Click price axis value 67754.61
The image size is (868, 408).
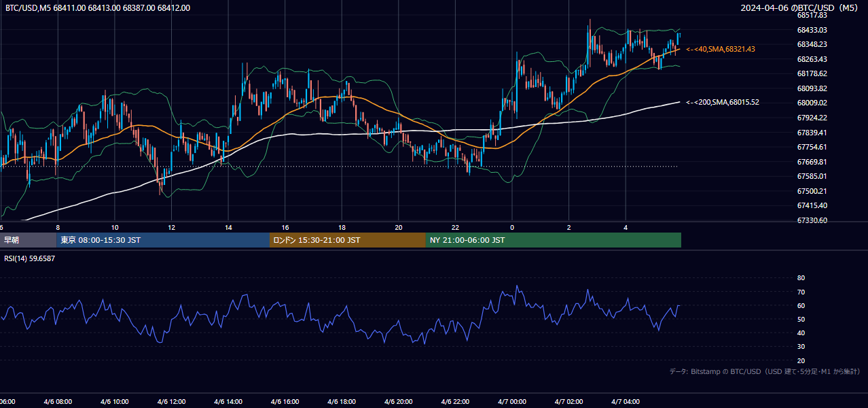812,147
